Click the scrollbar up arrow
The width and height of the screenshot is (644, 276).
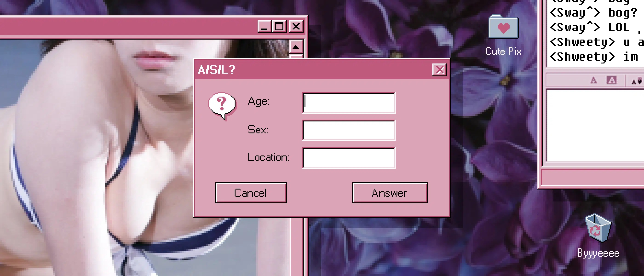click(x=296, y=47)
